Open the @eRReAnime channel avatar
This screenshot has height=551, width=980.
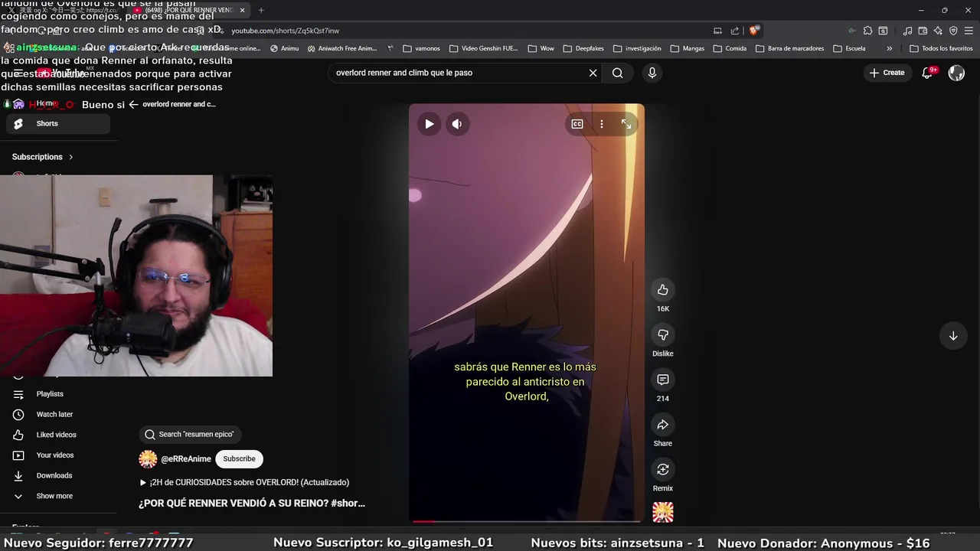(x=148, y=458)
